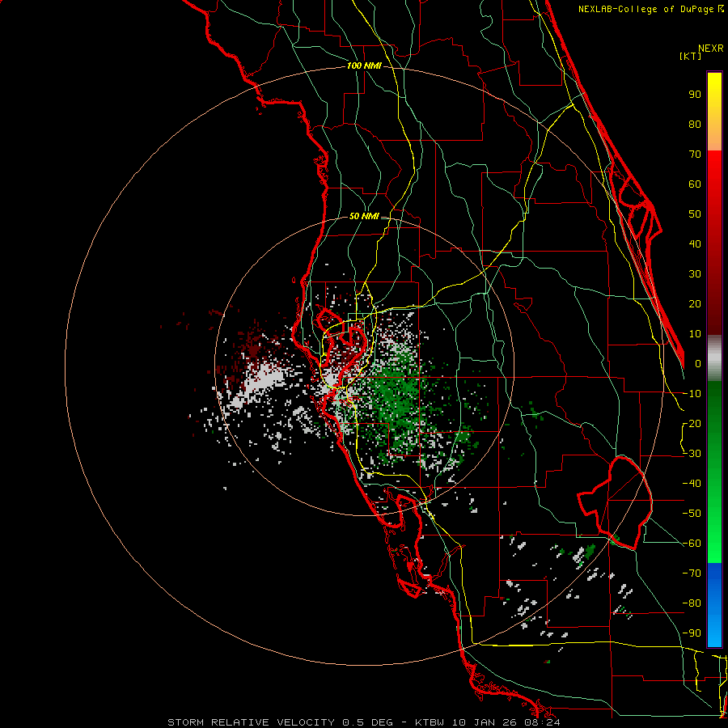Pick the gray zero-velocity segment of the color bar
Image resolution: width=728 pixels, height=728 pixels.
tap(714, 358)
